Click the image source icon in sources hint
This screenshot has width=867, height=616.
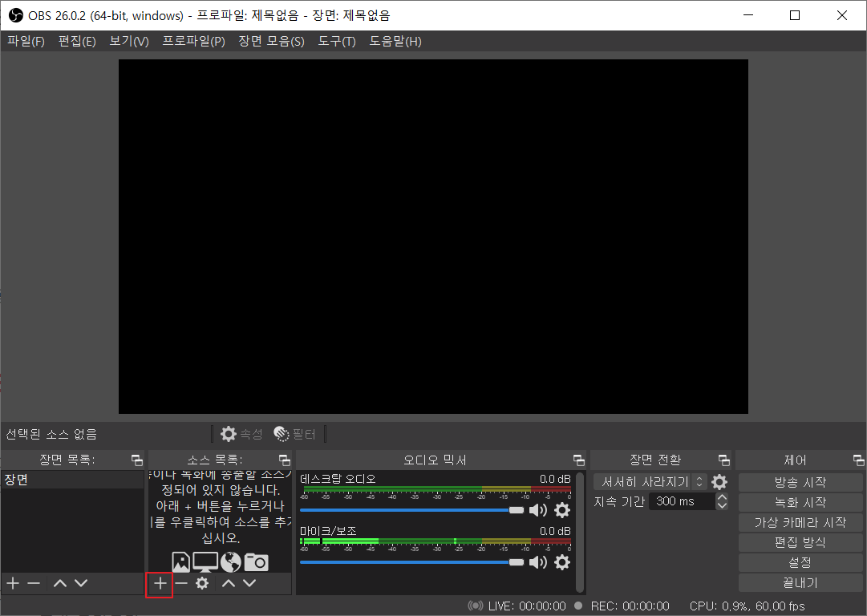click(180, 562)
